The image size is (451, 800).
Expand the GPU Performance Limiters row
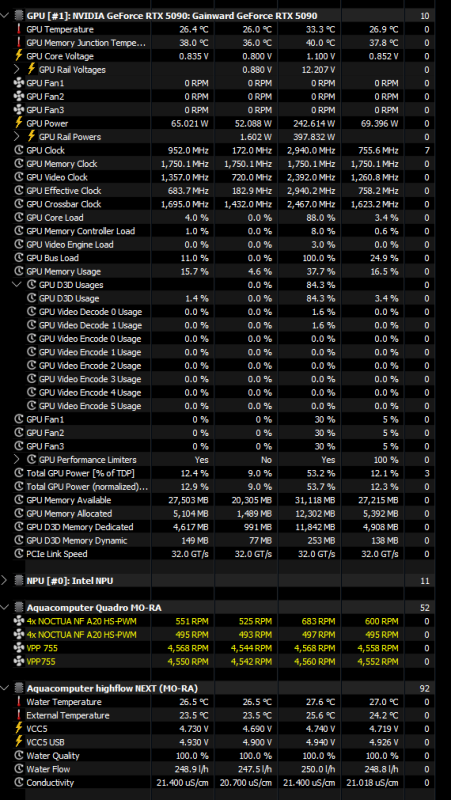coord(17,460)
